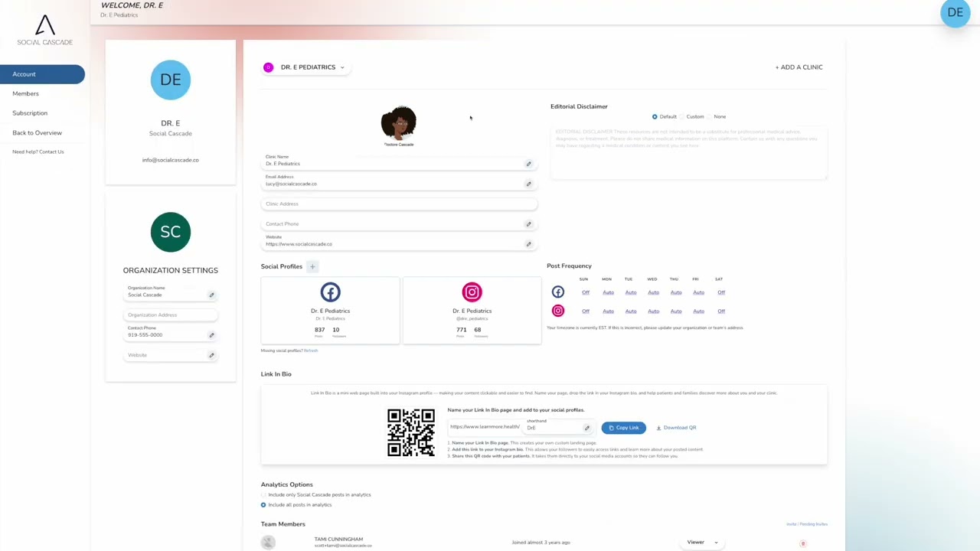Open the Social Cascade logo home
Viewport: 980px width, 551px height.
pyautogui.click(x=44, y=30)
